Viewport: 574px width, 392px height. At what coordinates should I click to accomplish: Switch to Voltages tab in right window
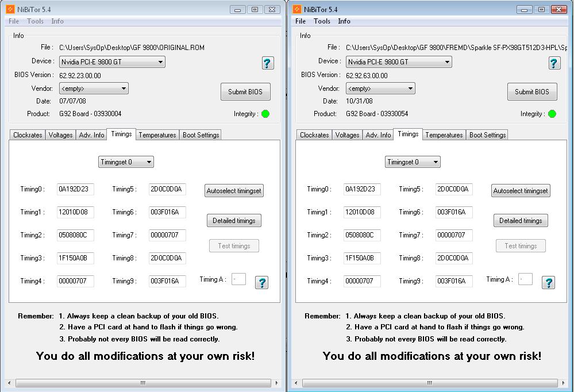click(x=348, y=135)
